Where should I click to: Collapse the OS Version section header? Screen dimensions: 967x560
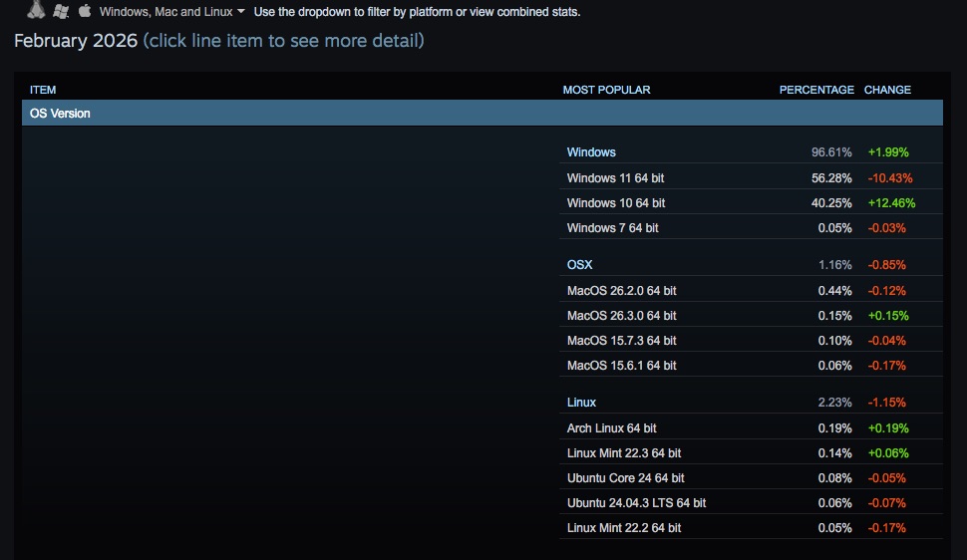(x=60, y=114)
